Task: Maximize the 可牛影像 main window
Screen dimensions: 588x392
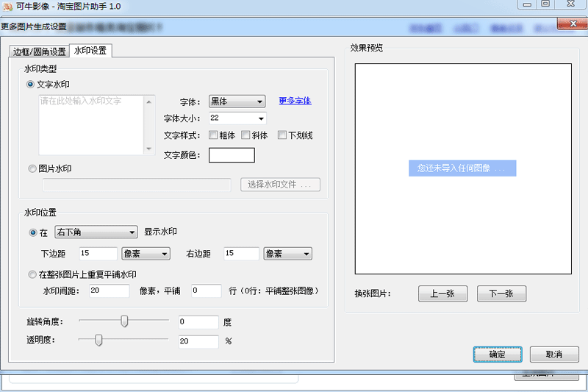Action: click(x=545, y=4)
